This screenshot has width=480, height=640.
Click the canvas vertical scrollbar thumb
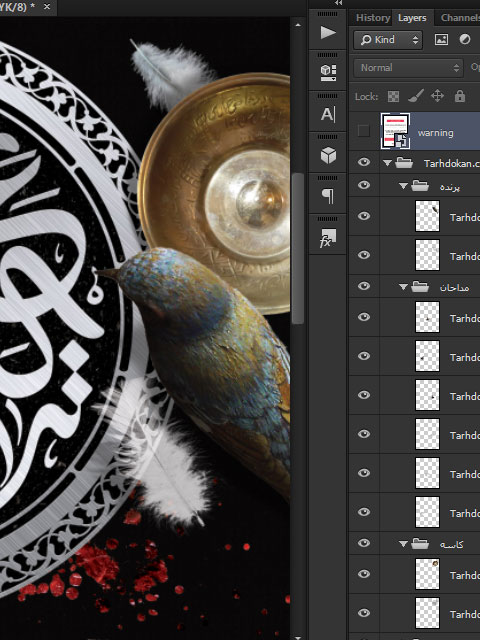tap(298, 249)
